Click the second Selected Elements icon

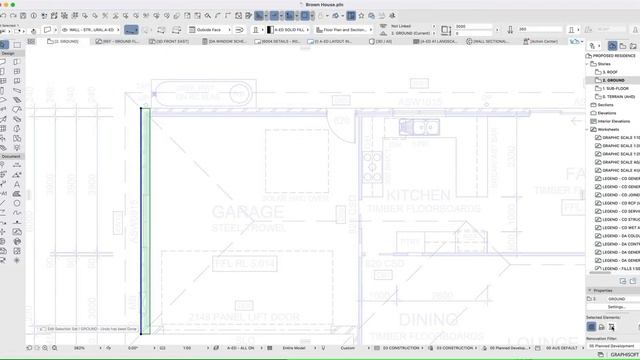[601, 327]
